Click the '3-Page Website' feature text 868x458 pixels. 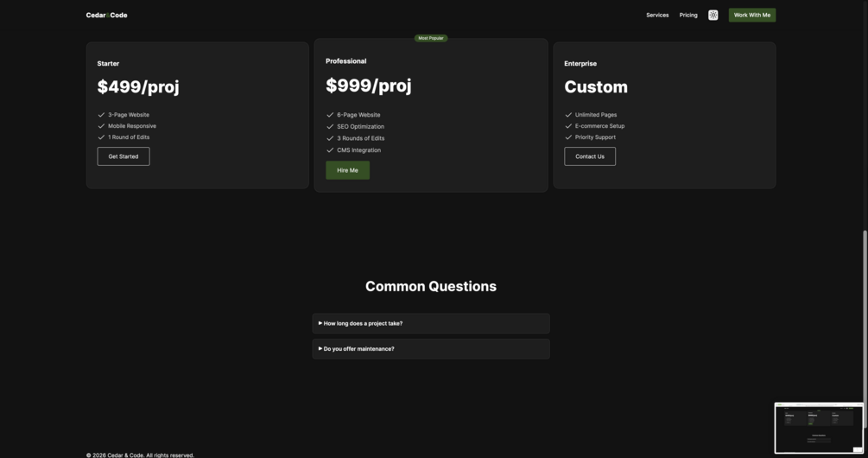129,115
